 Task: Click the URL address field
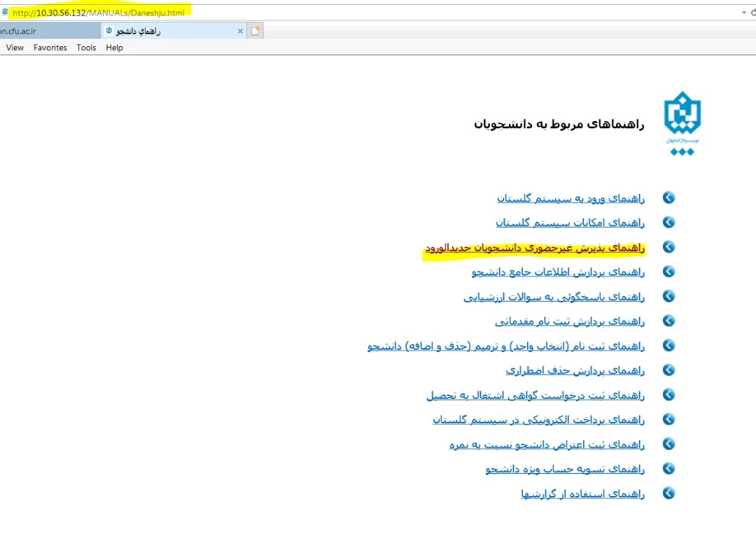pos(350,13)
